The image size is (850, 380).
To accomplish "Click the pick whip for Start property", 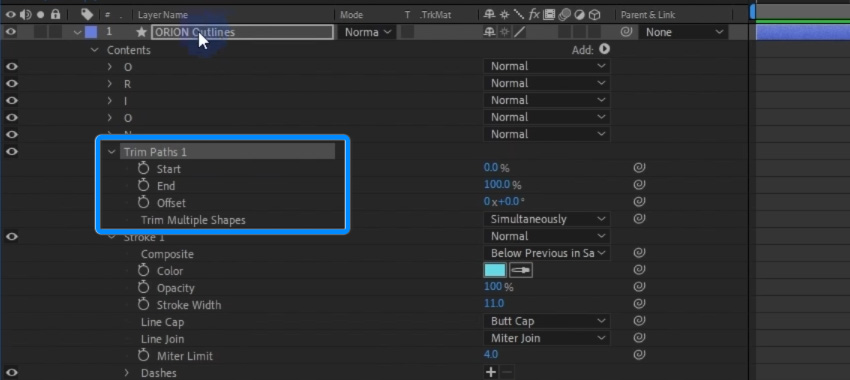I will [x=639, y=168].
